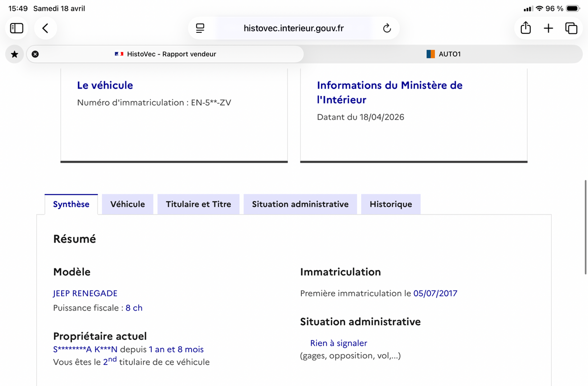Open the Historique tab

391,204
